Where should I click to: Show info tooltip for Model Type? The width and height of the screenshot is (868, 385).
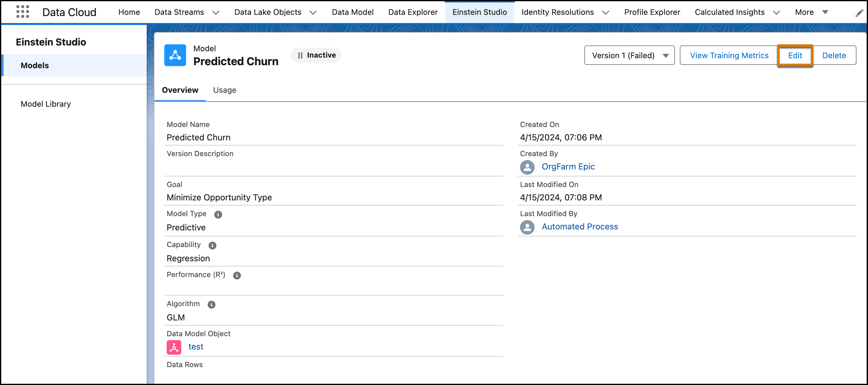pyautogui.click(x=218, y=214)
